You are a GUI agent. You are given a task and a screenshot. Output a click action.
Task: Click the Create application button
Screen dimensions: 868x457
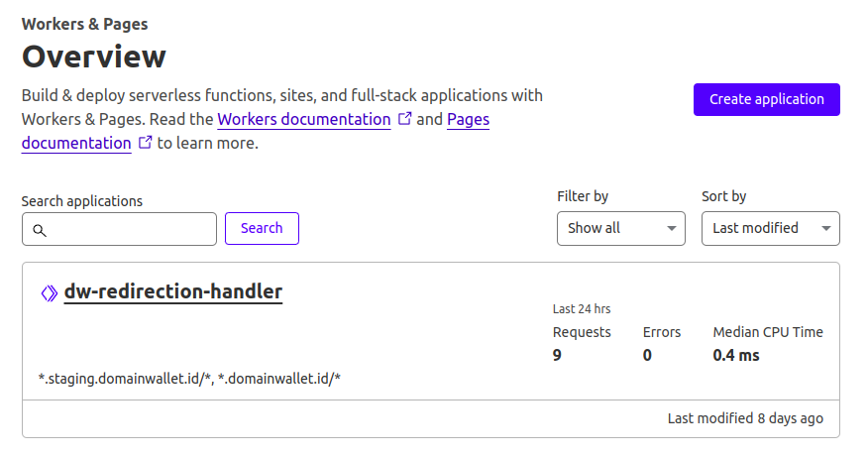point(767,100)
